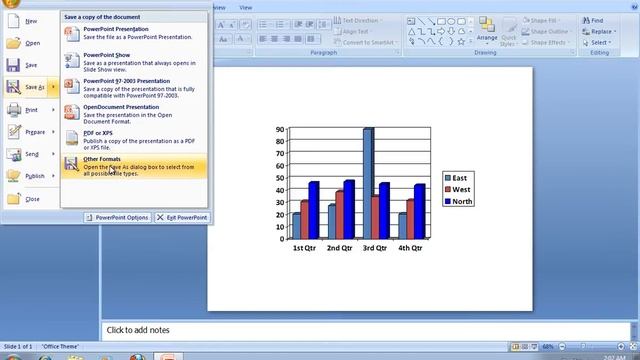This screenshot has width=640, height=360.
Task: Expand the Publish submenu arrow
Action: point(53,176)
